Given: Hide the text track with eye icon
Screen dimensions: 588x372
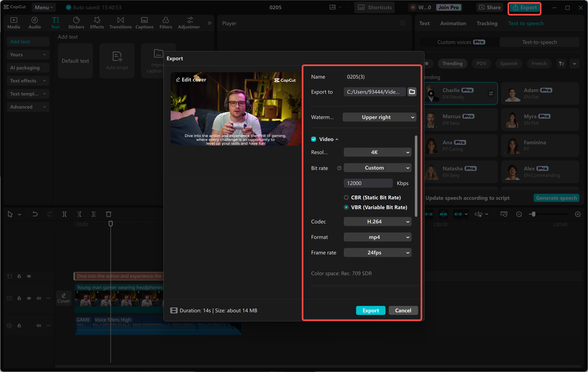Looking at the screenshot, I should (29, 276).
